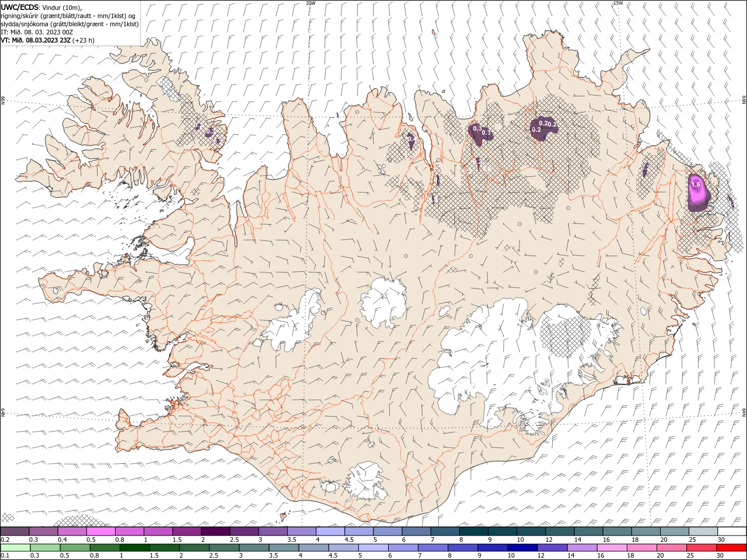The height and width of the screenshot is (560, 747).
Task: Click the teal 14 swatch, top legend bar
Action: pos(588,531)
